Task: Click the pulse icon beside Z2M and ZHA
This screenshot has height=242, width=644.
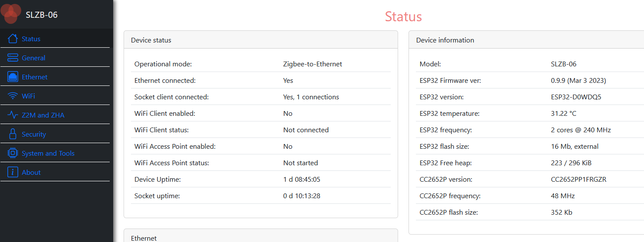Action: (x=13, y=115)
